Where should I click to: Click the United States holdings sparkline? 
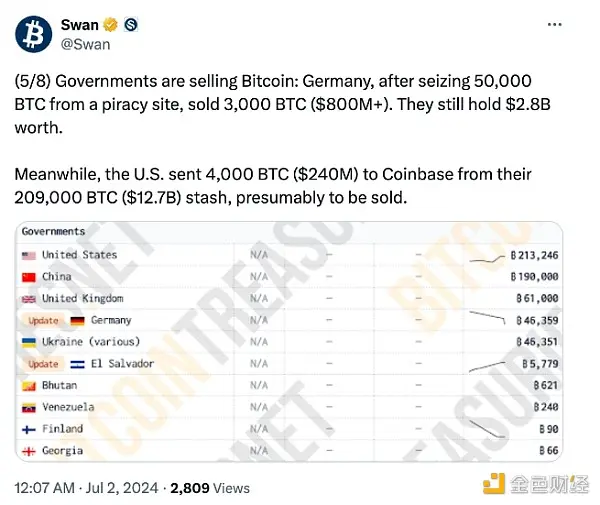click(x=487, y=259)
